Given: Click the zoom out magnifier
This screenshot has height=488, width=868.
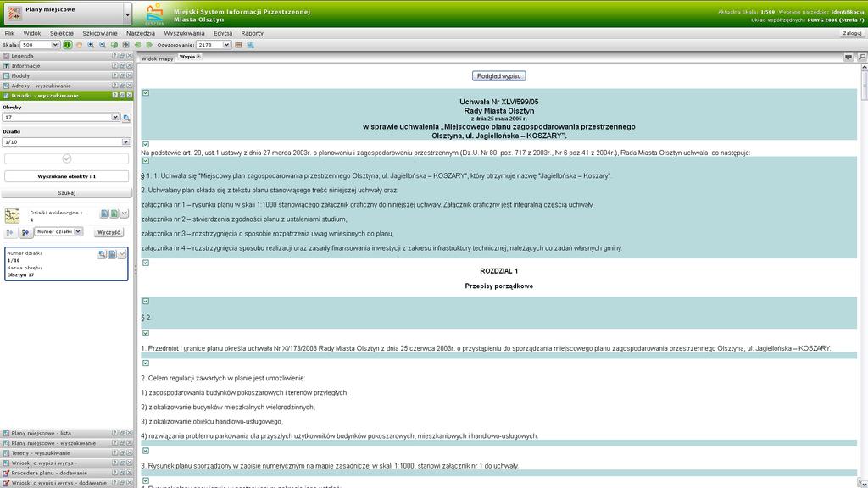Looking at the screenshot, I should click(103, 45).
